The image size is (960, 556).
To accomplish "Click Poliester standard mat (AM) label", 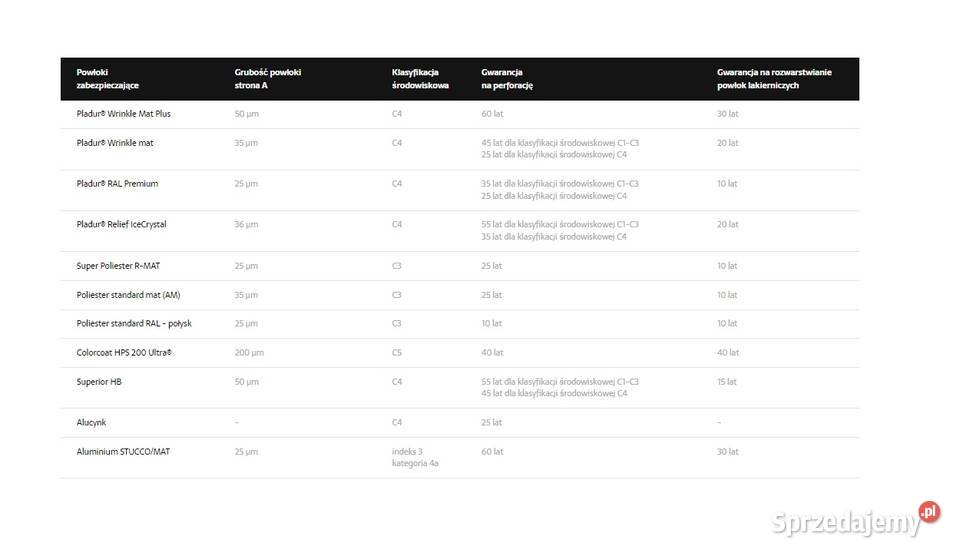I will (129, 295).
